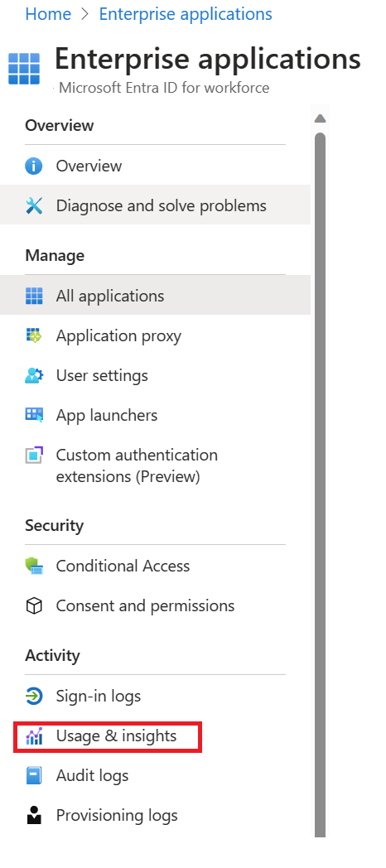The width and height of the screenshot is (386, 868).
Task: Click the large Enterprise applications header icon
Action: (x=24, y=69)
